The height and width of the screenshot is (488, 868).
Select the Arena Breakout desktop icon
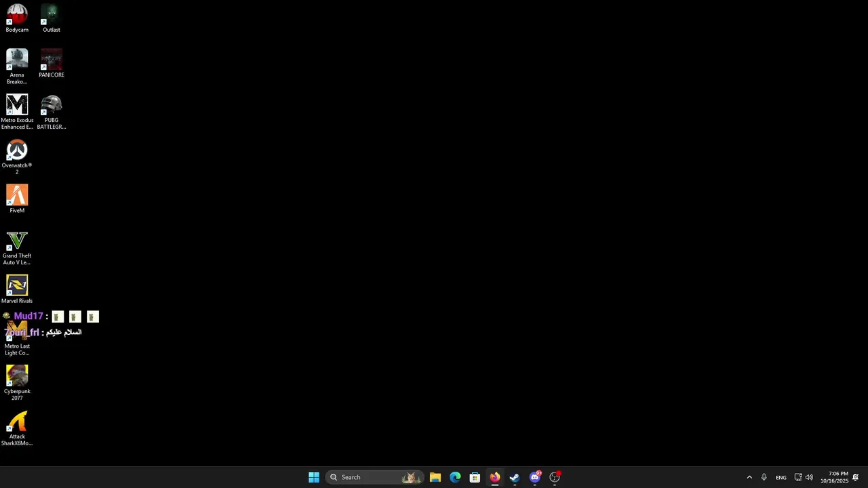pyautogui.click(x=17, y=66)
